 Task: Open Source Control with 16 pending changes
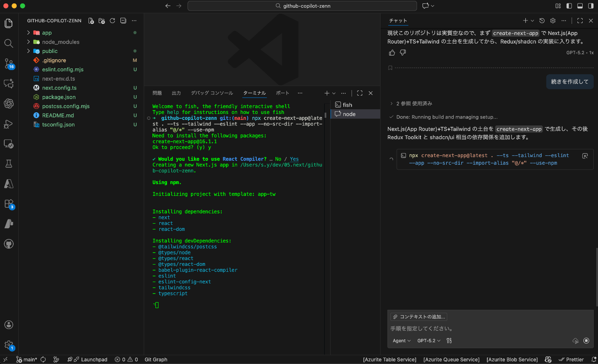9,64
